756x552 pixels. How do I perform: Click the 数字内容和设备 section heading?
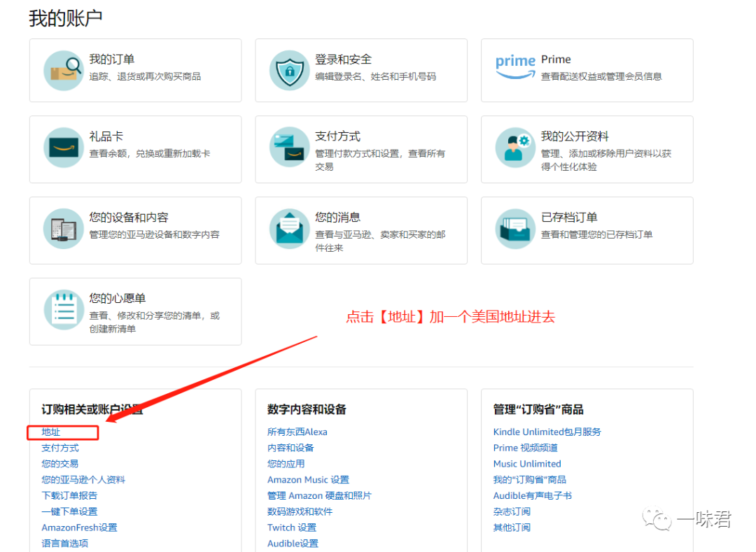click(x=307, y=409)
